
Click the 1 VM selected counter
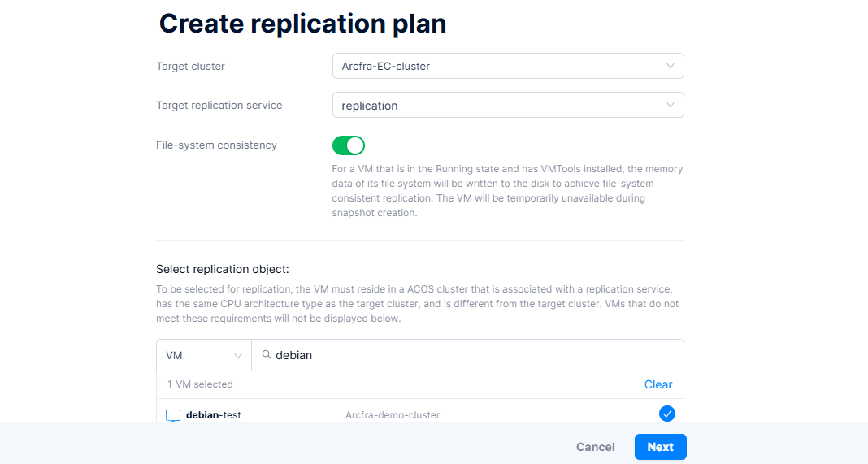(x=200, y=384)
